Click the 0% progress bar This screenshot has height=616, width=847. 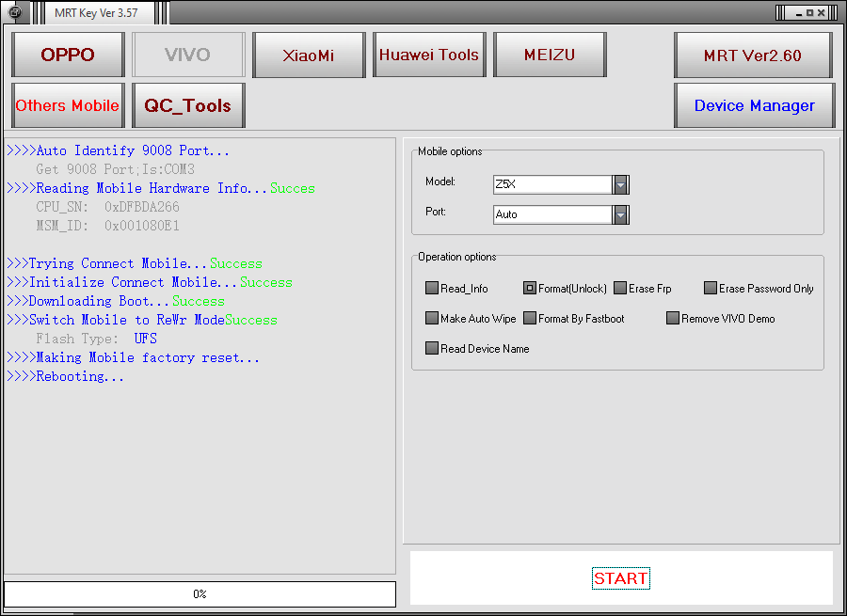click(200, 593)
